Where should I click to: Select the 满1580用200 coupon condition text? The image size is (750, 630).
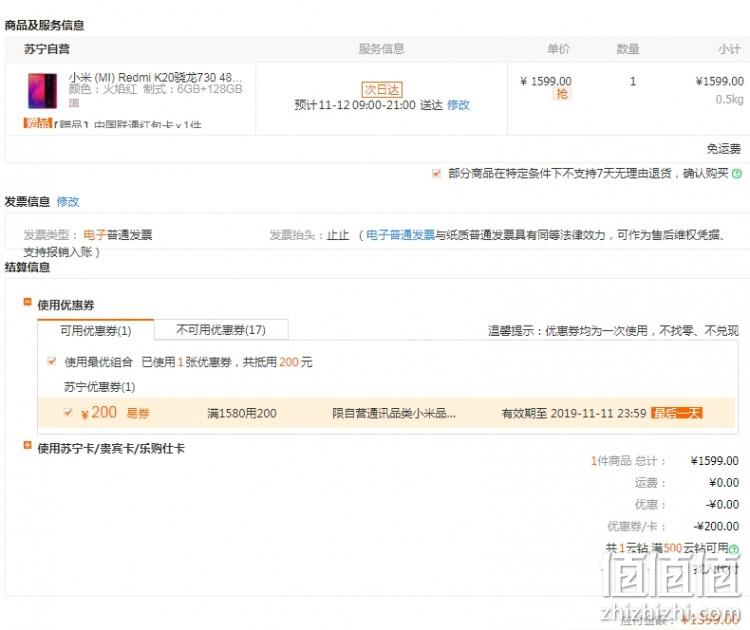(242, 413)
